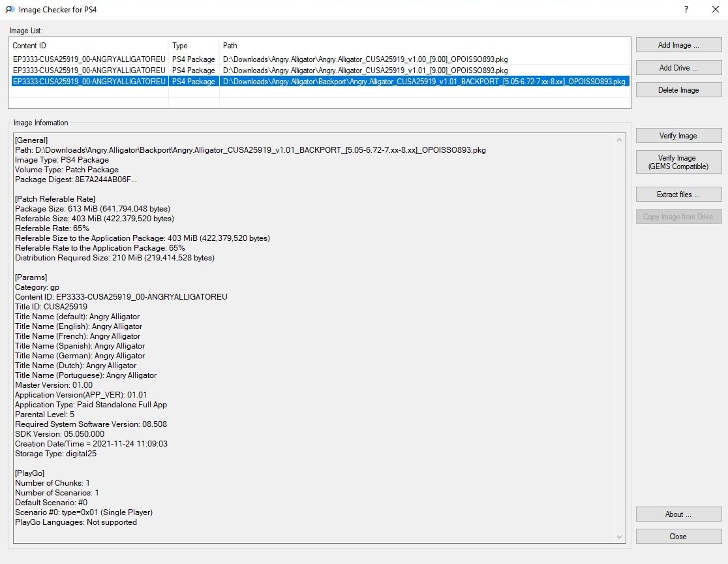
Task: Click the PS4 Package type cell in v1.01_[9.00] row
Action: coord(194,70)
